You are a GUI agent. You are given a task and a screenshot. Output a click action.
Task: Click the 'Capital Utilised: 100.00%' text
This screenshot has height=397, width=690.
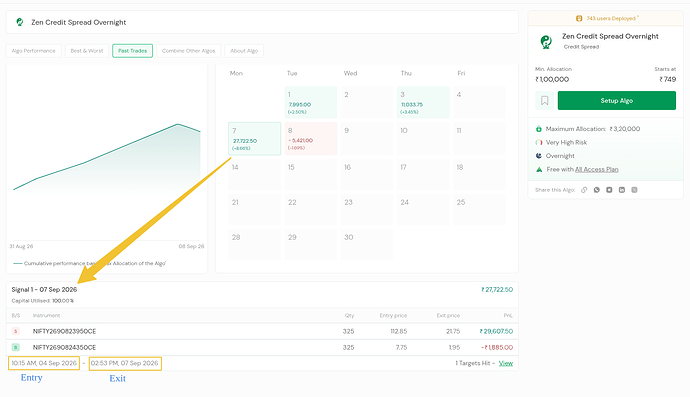(x=43, y=301)
